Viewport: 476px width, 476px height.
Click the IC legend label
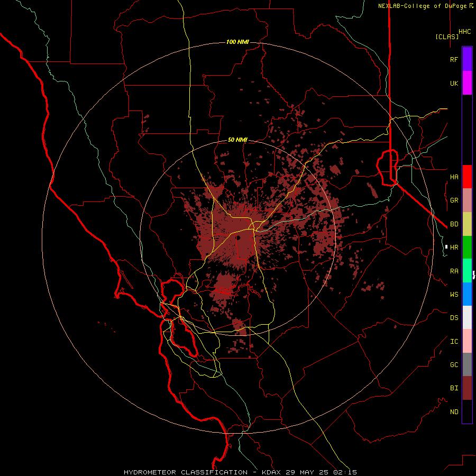pyautogui.click(x=454, y=342)
